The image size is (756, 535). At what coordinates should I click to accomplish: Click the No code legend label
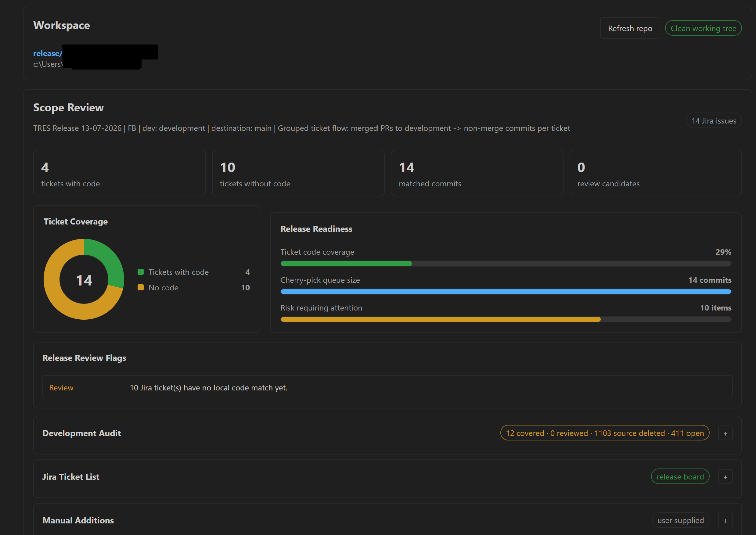[x=164, y=288]
